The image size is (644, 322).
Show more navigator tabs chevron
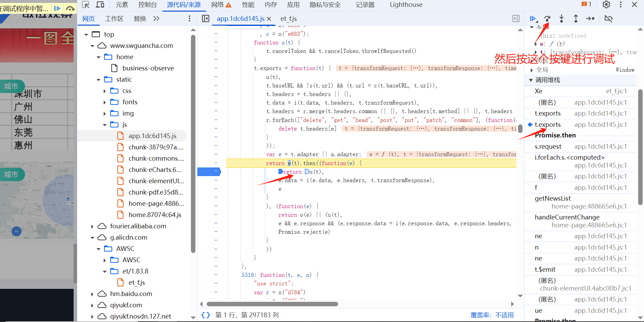(156, 19)
